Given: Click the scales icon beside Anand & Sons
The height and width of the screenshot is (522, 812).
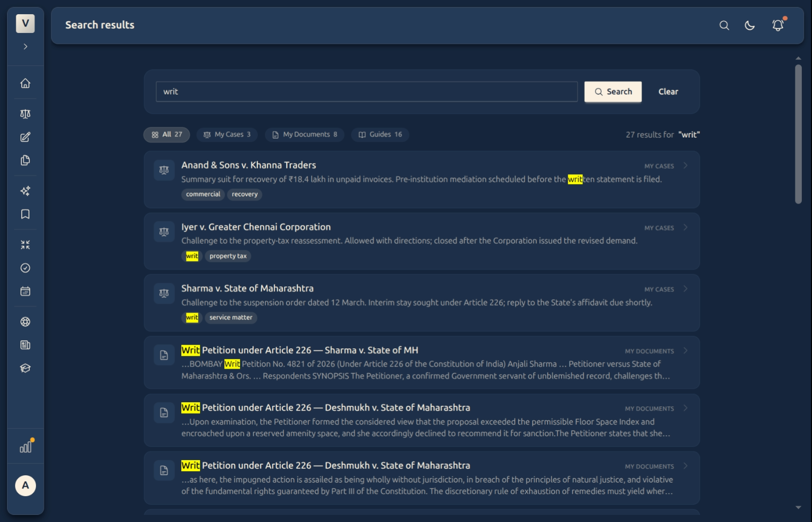Looking at the screenshot, I should (164, 170).
